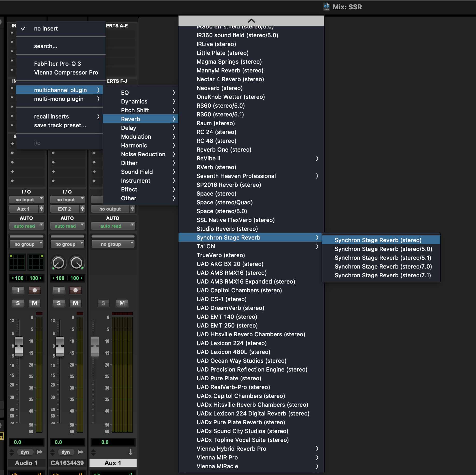This screenshot has height=475, width=476.
Task: Open Audio 1 dyn plugin button
Action: coord(25,452)
